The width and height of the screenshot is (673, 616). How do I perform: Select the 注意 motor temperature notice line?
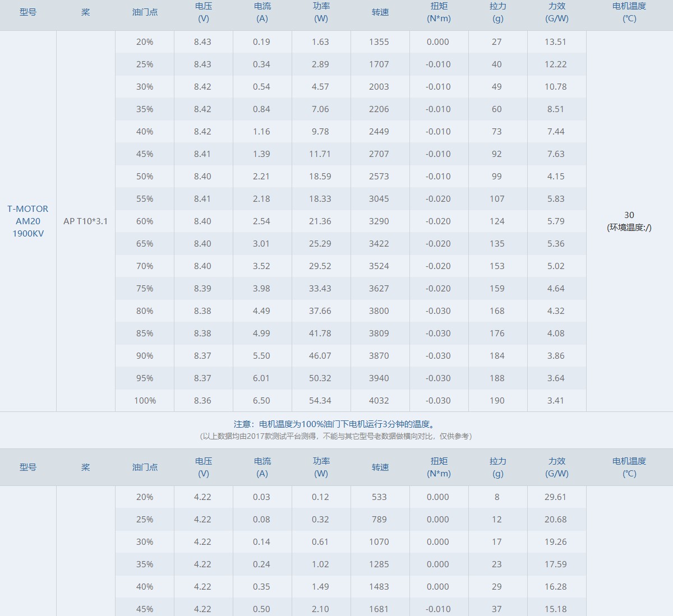click(335, 424)
